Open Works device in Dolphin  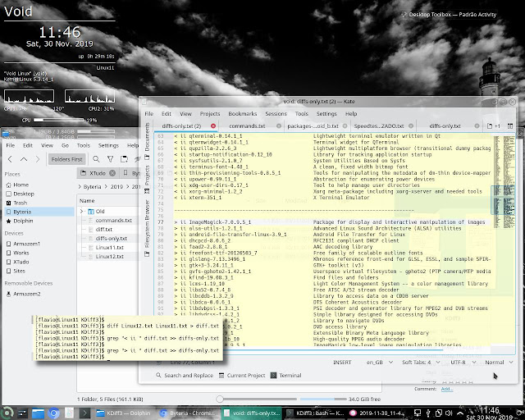coord(21,253)
